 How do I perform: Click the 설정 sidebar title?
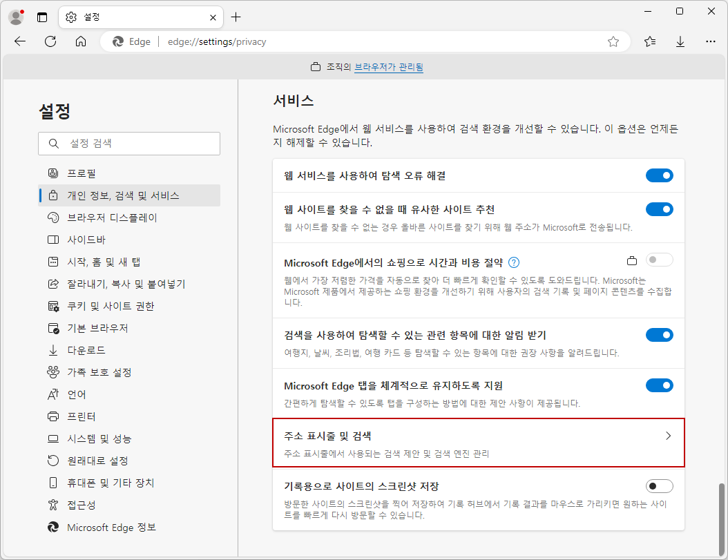coord(55,111)
